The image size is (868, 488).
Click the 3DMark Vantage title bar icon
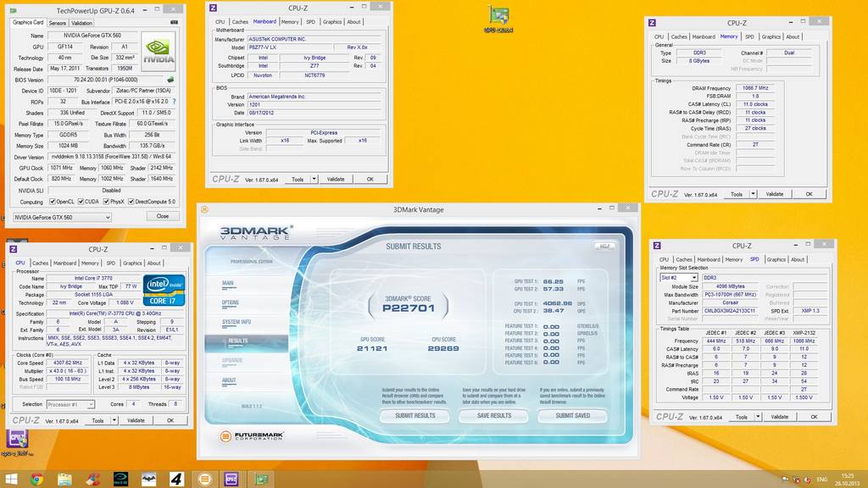pyautogui.click(x=205, y=210)
